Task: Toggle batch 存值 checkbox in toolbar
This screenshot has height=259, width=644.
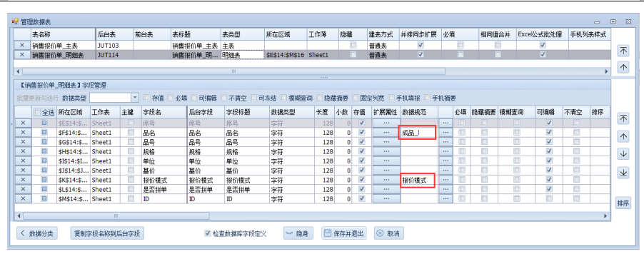Action: [x=146, y=98]
